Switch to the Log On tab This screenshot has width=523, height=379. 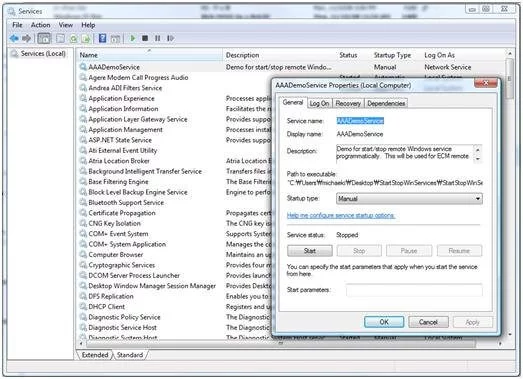pos(319,103)
